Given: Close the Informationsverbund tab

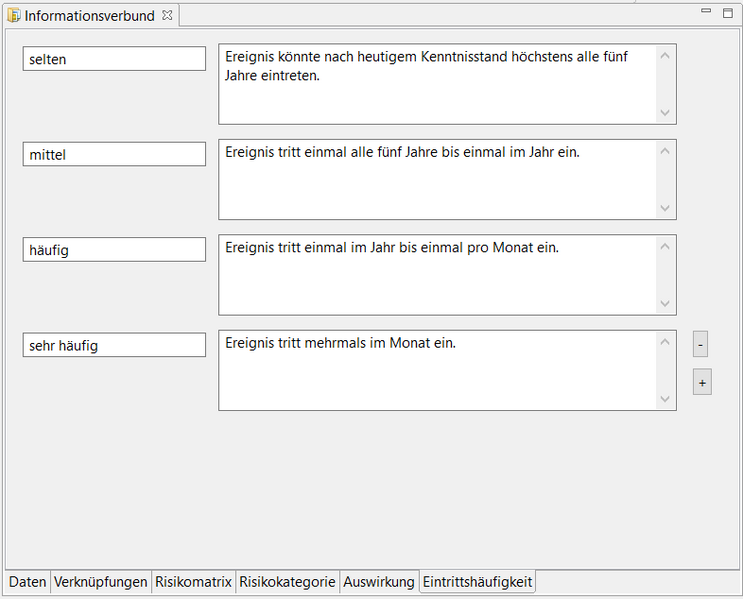Looking at the screenshot, I should [167, 15].
